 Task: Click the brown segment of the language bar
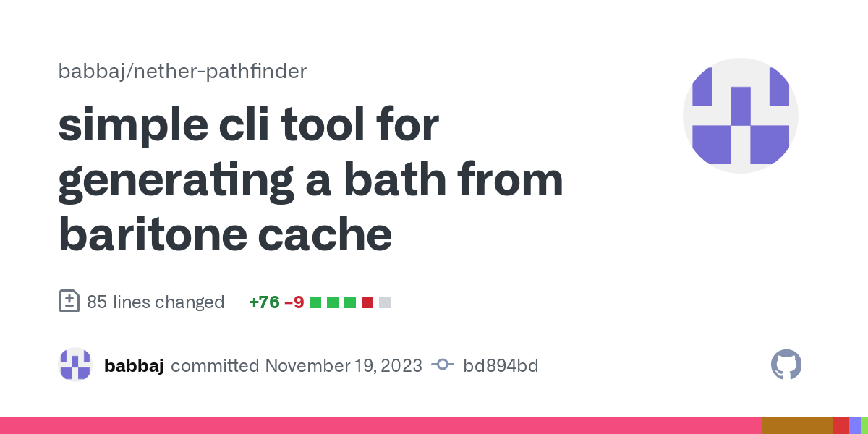pyautogui.click(x=798, y=425)
